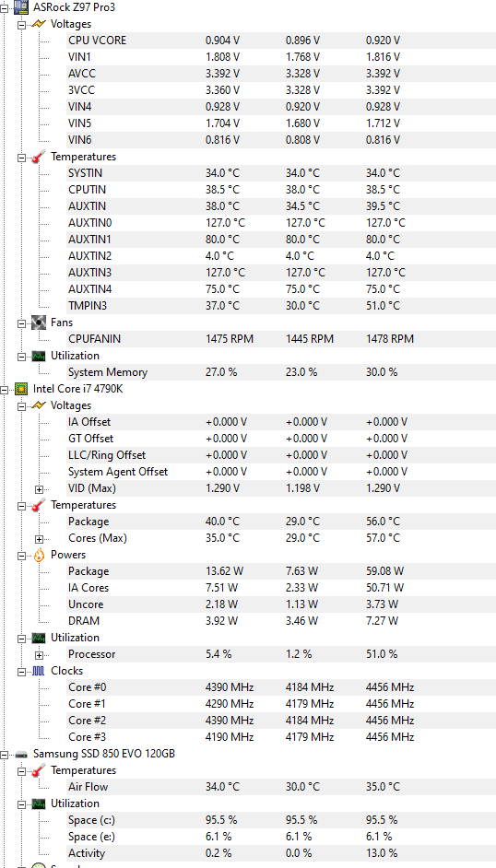Select the CPU VCORE row
The height and width of the screenshot is (868, 496).
tap(280, 41)
